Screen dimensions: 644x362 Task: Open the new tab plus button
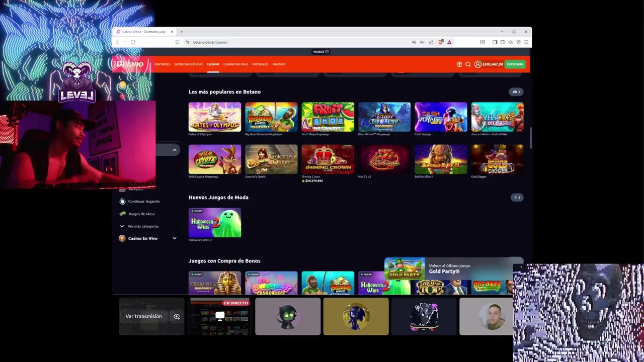182,32
